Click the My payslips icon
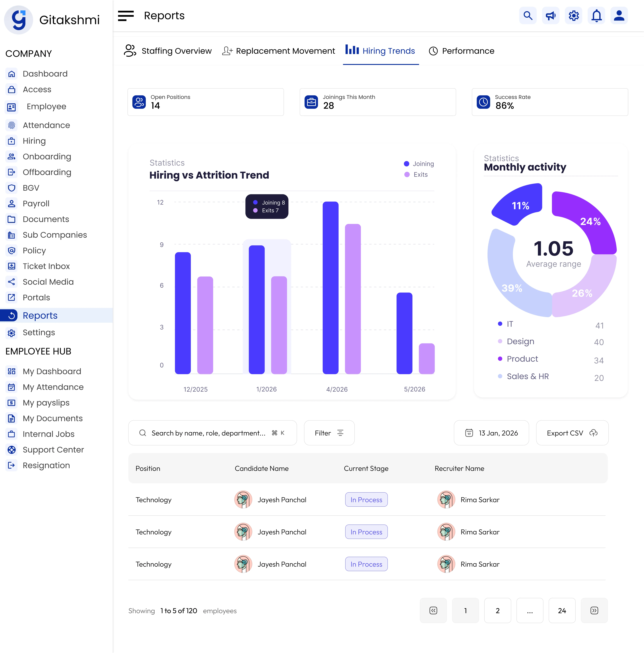Screen dimensions: 644x653 click(x=12, y=403)
